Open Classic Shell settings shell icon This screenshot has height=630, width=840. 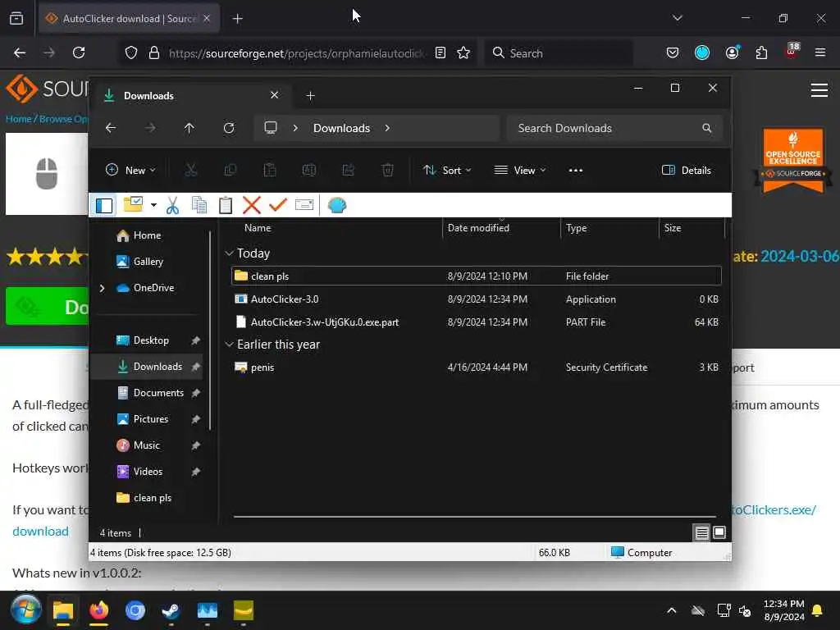tap(337, 205)
